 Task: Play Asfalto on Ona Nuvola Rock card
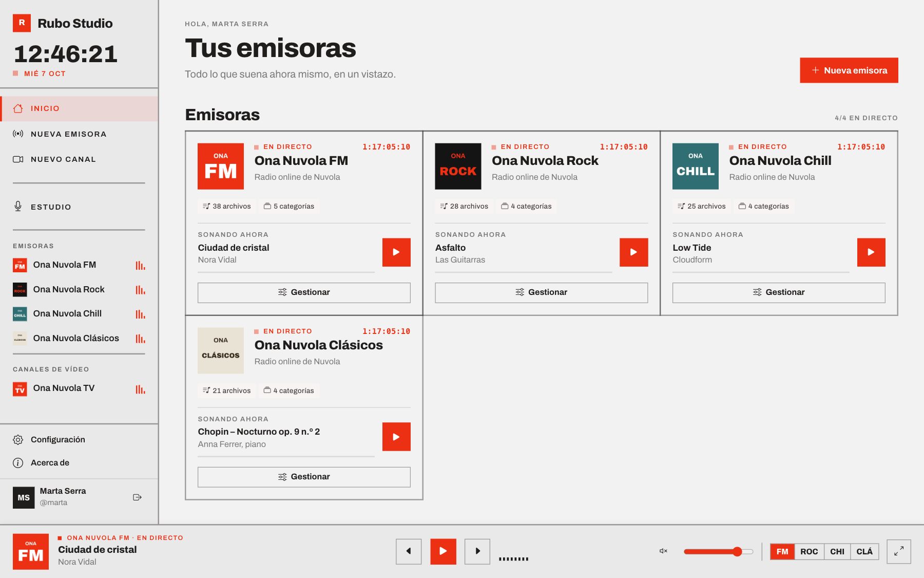click(x=634, y=252)
